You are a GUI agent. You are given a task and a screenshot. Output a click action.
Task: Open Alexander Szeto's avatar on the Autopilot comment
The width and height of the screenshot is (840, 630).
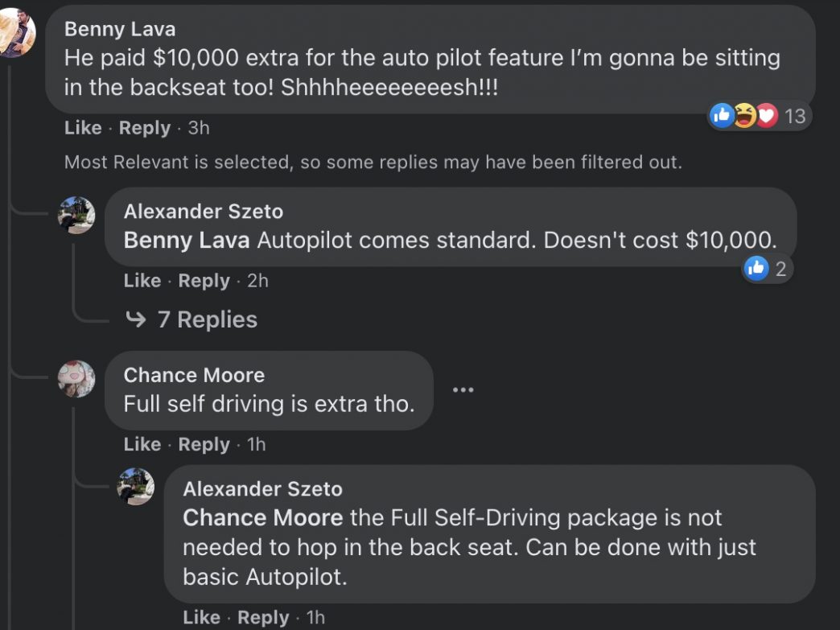click(76, 216)
